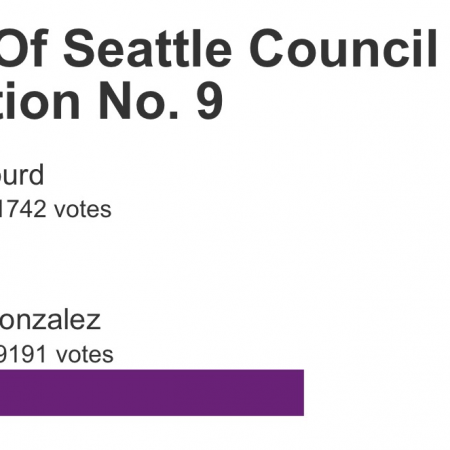Click the word "votes" beside 9191

click(85, 354)
